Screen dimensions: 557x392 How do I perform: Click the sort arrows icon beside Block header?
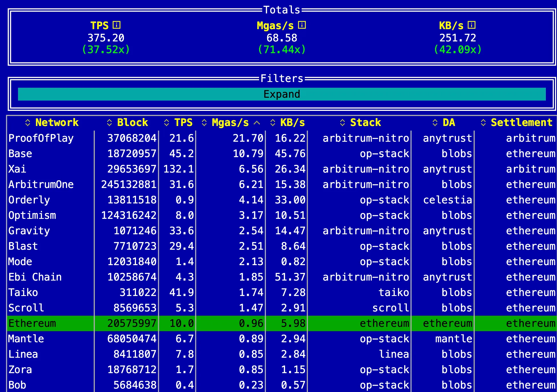[x=109, y=123]
